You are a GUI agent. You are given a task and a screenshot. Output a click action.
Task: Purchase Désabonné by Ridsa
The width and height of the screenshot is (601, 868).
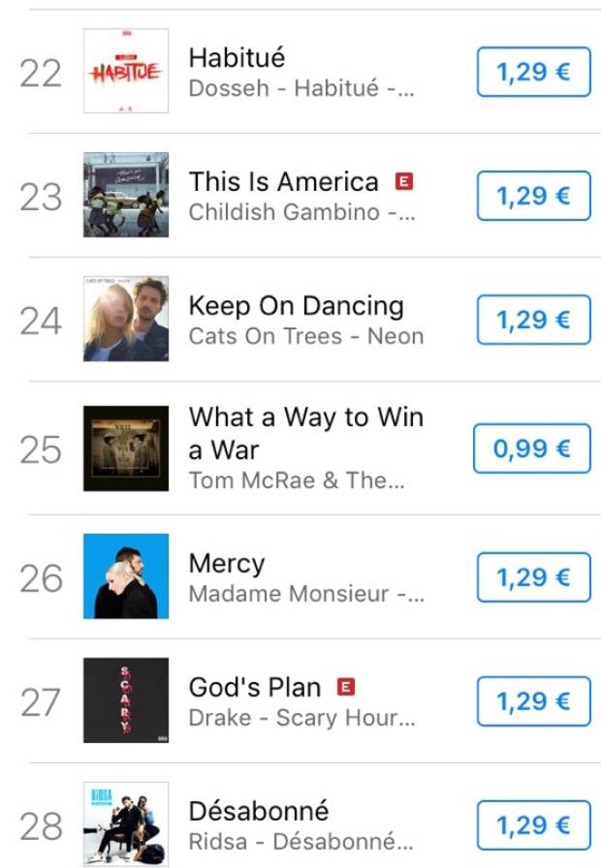(x=533, y=825)
